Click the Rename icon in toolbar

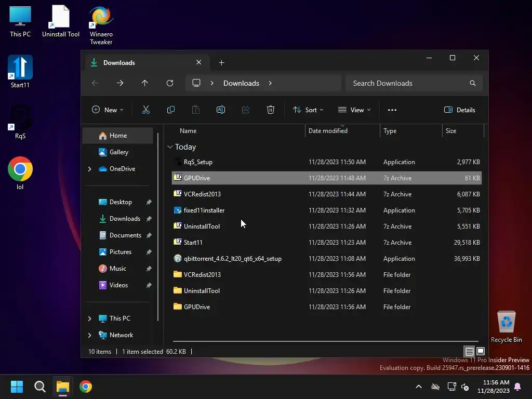click(220, 110)
